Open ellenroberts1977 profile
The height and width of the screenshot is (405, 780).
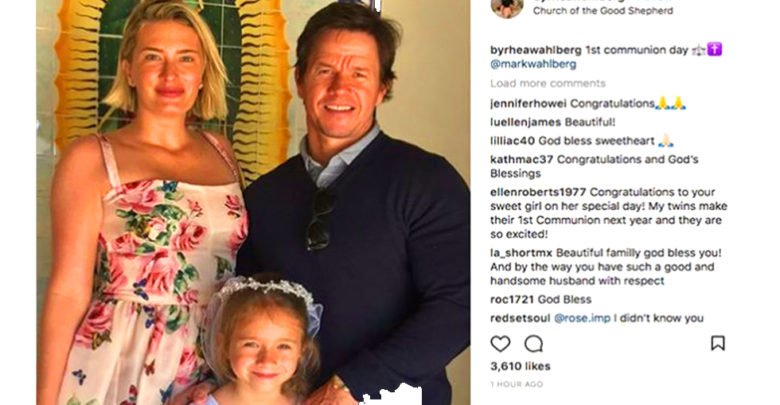pos(538,192)
